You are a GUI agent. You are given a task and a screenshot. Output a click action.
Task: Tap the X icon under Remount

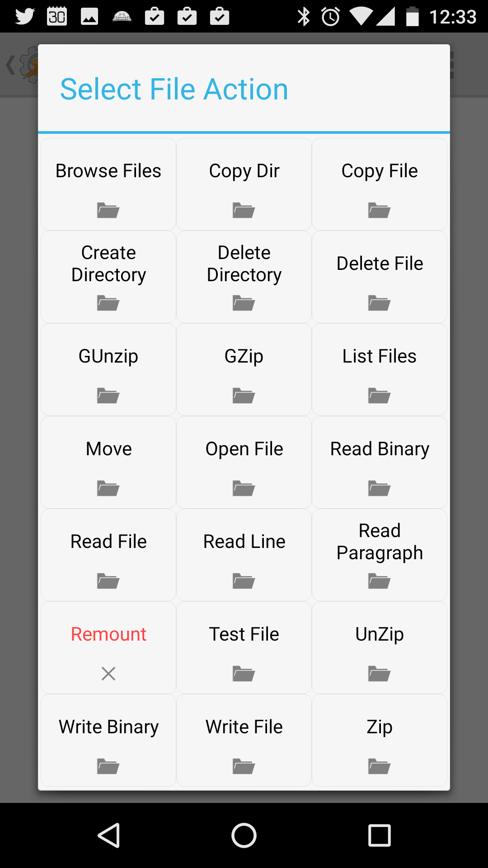[x=108, y=674]
